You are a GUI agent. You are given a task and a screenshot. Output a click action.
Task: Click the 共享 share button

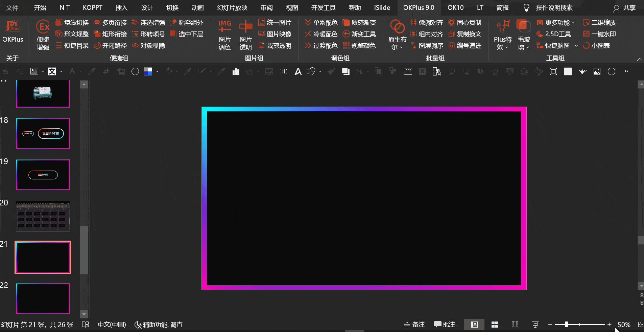(x=625, y=7)
